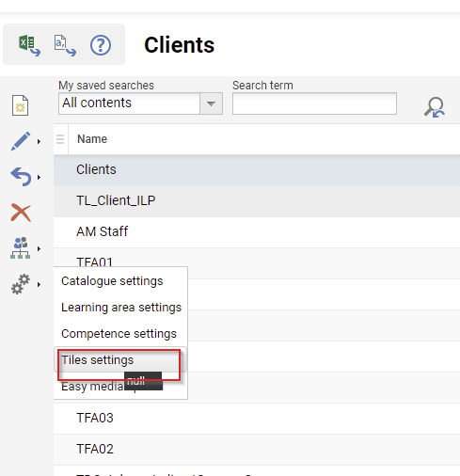The image size is (460, 476).
Task: Open the help question mark icon
Action: [101, 45]
